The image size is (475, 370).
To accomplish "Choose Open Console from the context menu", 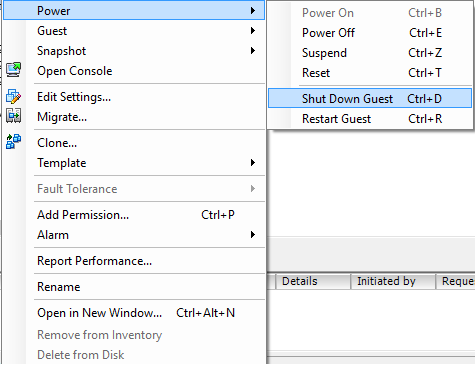I will click(134, 71).
